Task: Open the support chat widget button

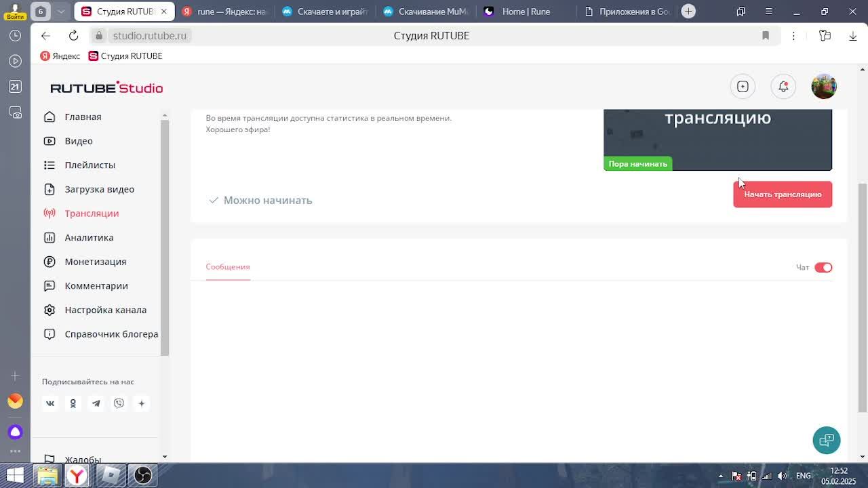Action: click(x=826, y=441)
